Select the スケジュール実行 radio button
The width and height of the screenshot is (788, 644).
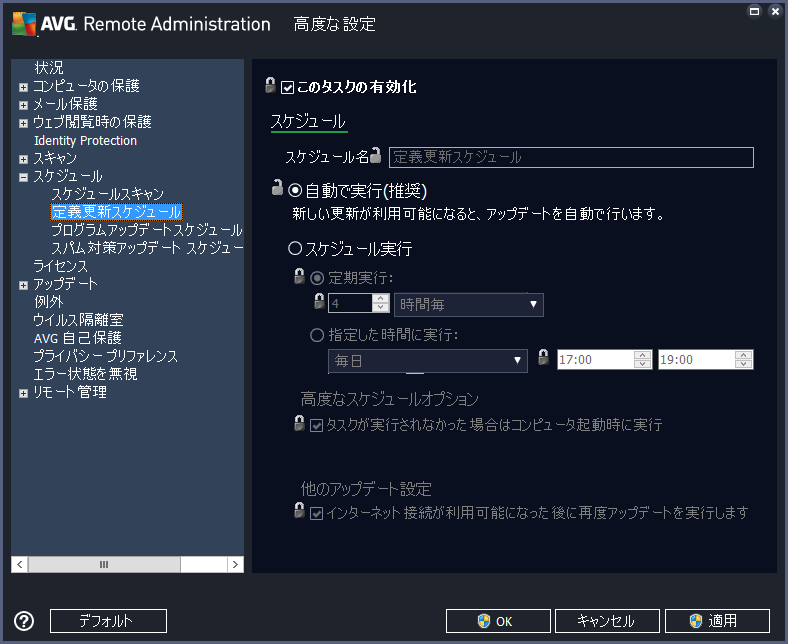coord(295,248)
